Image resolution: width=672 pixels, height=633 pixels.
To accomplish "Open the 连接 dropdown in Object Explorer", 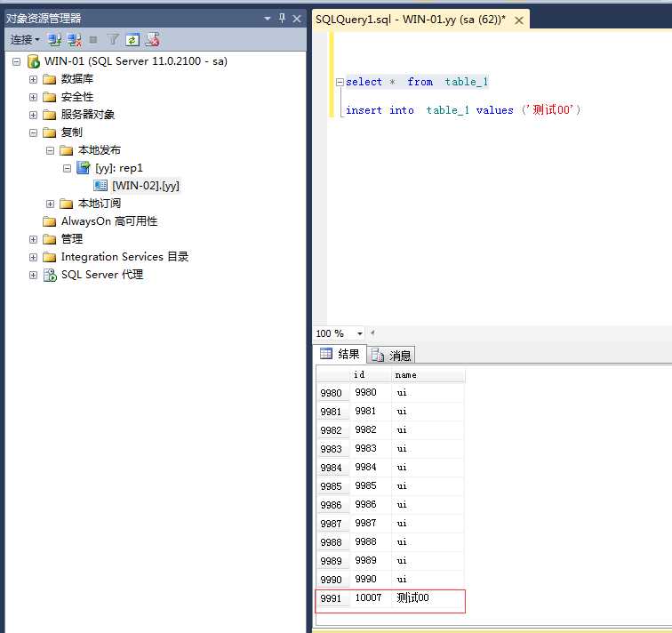I will 25,40.
